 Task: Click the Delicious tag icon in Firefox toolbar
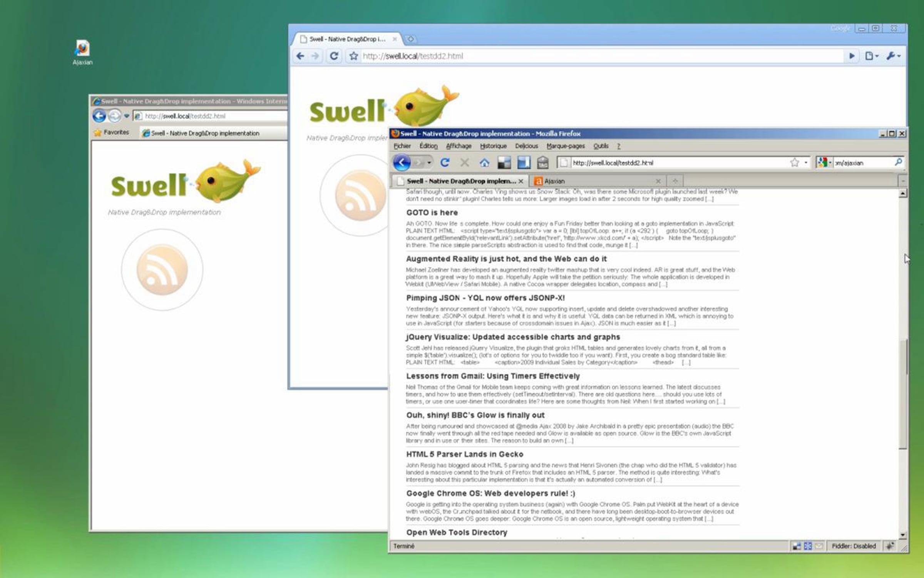click(543, 163)
